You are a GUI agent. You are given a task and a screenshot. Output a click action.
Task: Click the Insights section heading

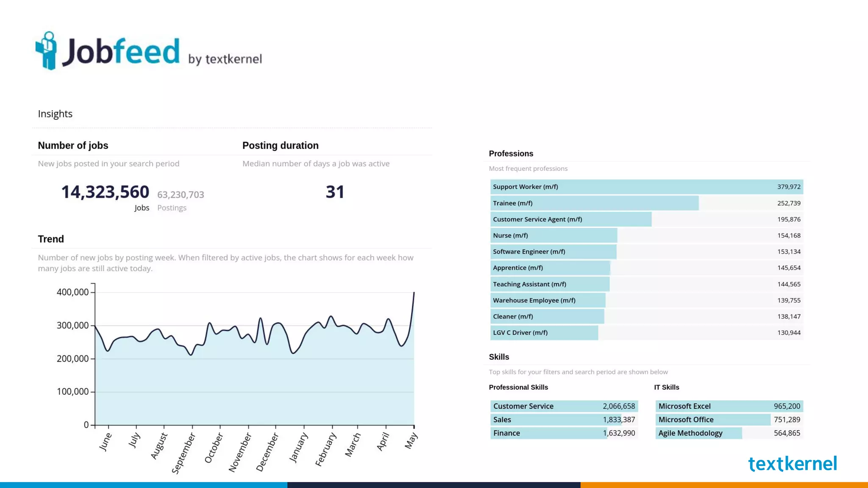click(55, 114)
